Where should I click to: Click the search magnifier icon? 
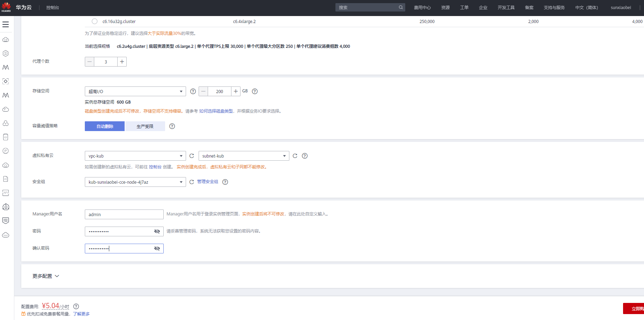pyautogui.click(x=401, y=7)
